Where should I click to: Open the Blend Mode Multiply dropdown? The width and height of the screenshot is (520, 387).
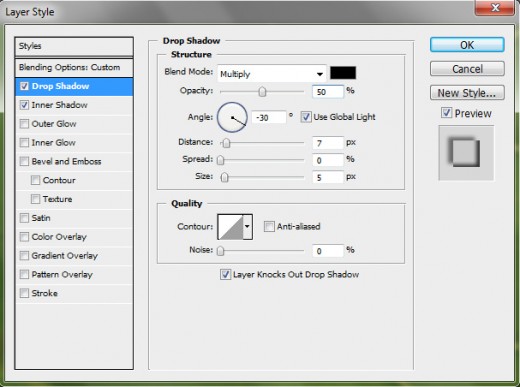point(271,74)
